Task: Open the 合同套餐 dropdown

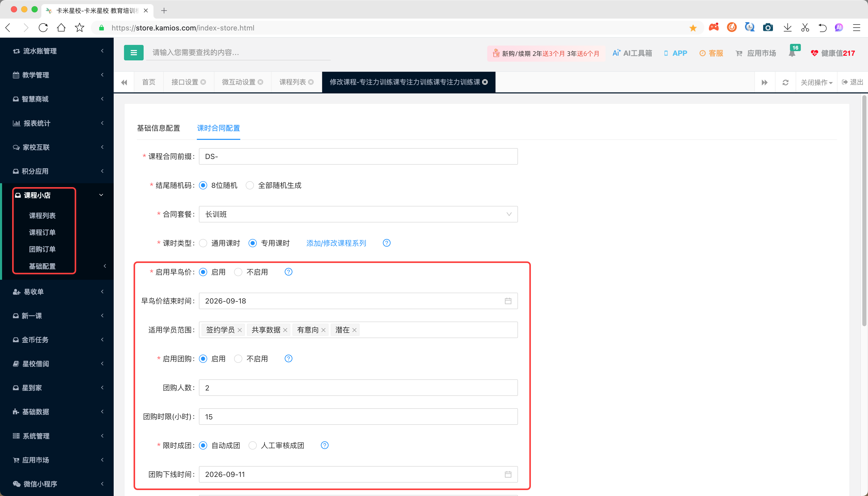Action: [x=358, y=214]
